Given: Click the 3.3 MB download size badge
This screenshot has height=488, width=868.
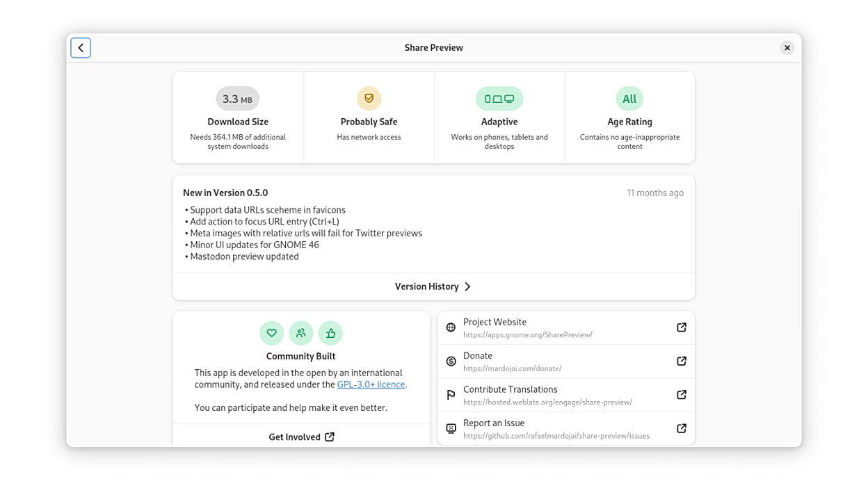Looking at the screenshot, I should click(x=237, y=99).
